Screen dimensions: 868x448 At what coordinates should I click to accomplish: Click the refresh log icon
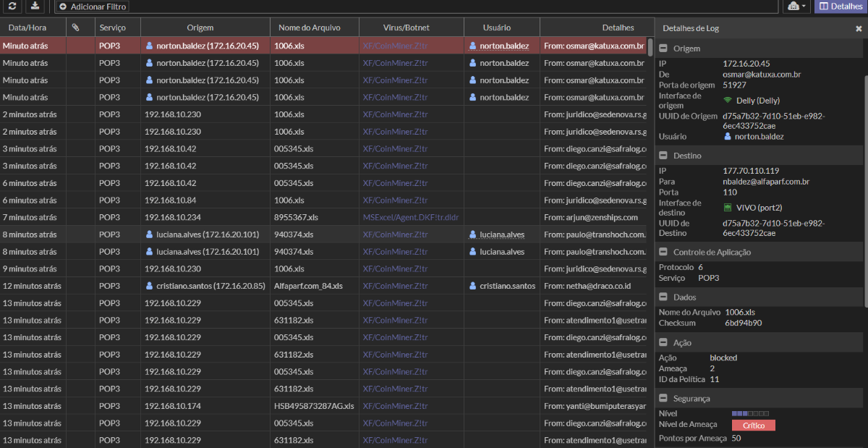coord(12,6)
